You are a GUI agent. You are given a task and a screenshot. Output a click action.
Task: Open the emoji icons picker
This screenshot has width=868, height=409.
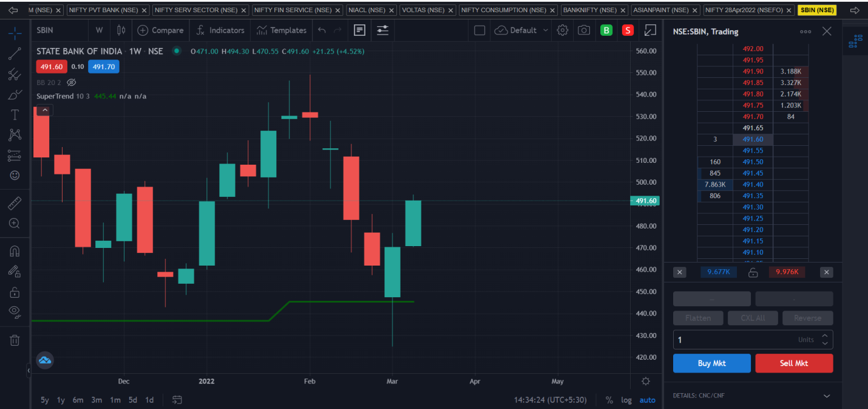coord(15,175)
